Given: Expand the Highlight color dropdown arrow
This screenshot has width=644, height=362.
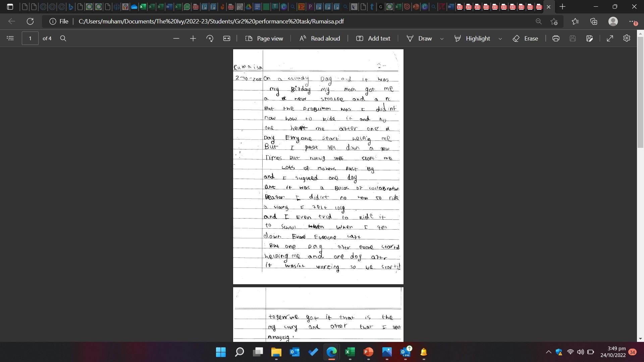Looking at the screenshot, I should 500,39.
